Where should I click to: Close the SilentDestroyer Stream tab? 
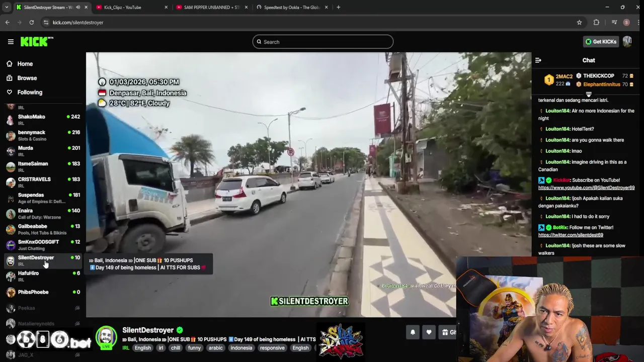click(x=86, y=7)
